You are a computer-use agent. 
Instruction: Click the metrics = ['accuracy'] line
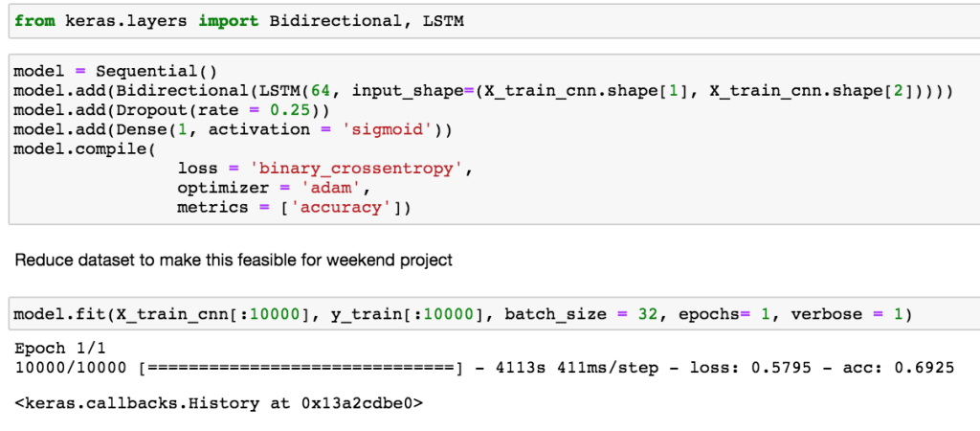[x=293, y=207]
